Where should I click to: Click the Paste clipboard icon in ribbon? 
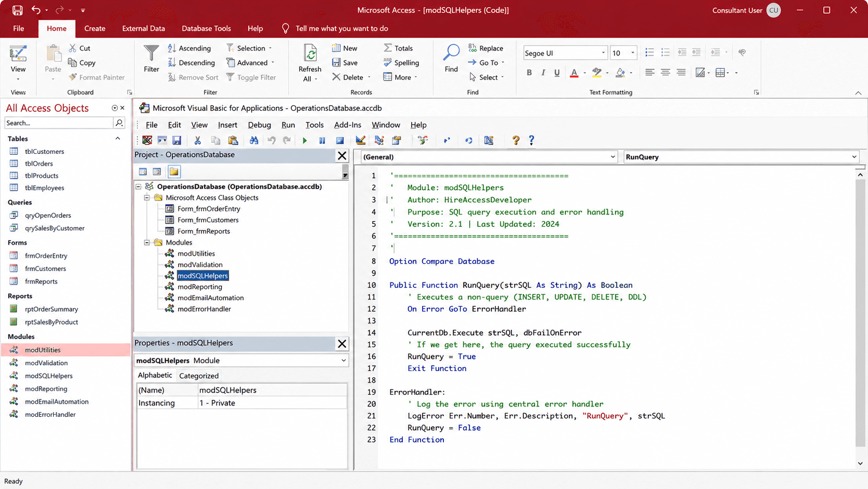(53, 54)
